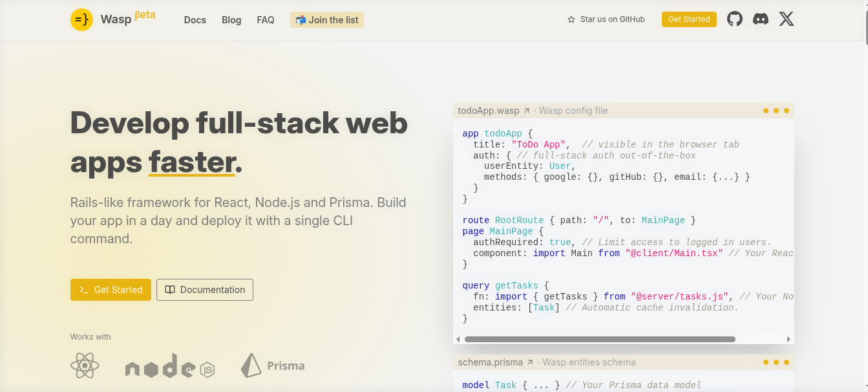This screenshot has height=392, width=868.
Task: Click the code scrollbar right arrow
Action: 789,339
